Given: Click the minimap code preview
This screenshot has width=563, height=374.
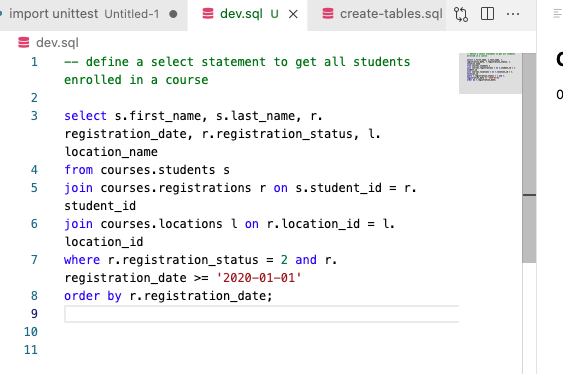Looking at the screenshot, I should click(491, 67).
